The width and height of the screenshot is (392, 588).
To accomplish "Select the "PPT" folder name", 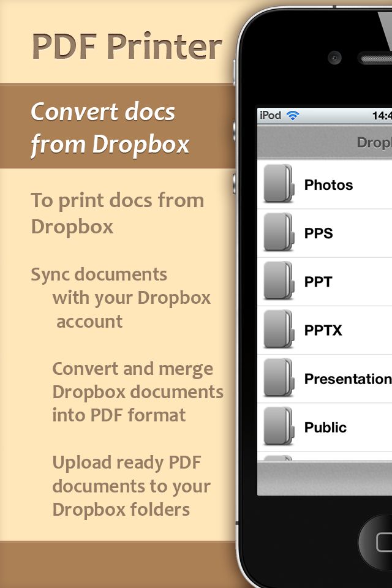I will coord(318,282).
